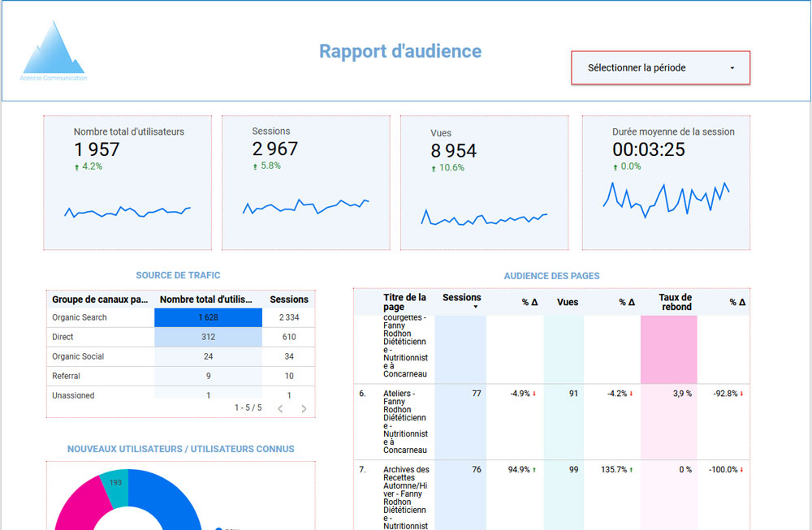Viewport: 812px width, 530px height.
Task: Click the users sparkline chart
Action: pyautogui.click(x=127, y=212)
